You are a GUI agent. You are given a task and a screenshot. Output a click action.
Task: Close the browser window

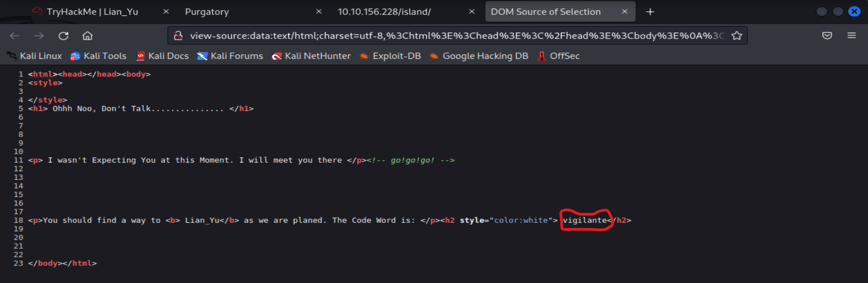click(x=854, y=12)
